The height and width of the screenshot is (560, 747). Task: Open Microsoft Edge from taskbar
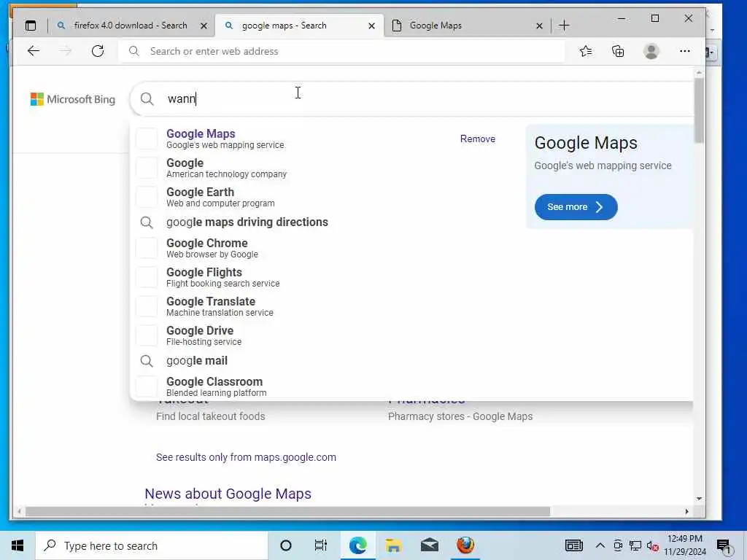357,545
